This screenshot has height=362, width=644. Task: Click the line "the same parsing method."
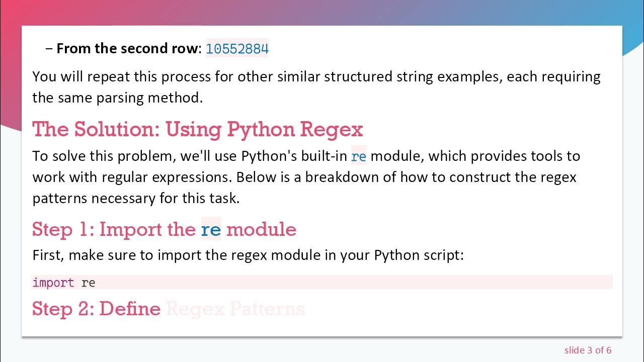click(117, 98)
